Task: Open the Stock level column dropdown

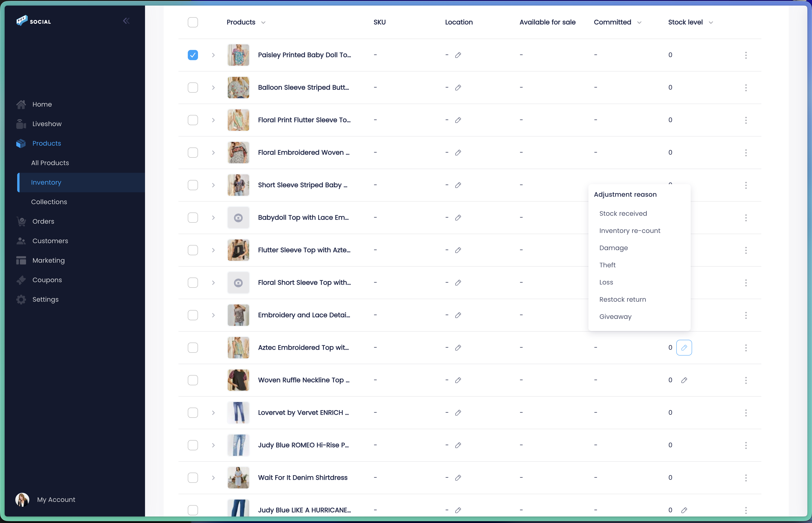Action: point(711,22)
